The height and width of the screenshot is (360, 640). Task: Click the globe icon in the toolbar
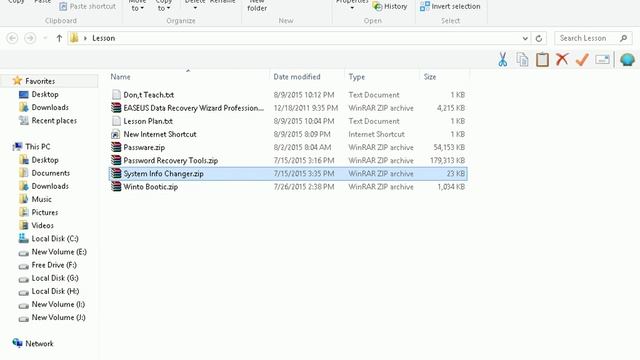627,60
